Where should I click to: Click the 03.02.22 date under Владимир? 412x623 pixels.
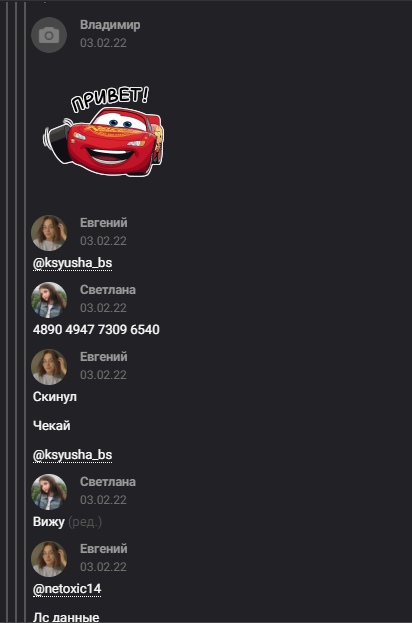pos(103,43)
